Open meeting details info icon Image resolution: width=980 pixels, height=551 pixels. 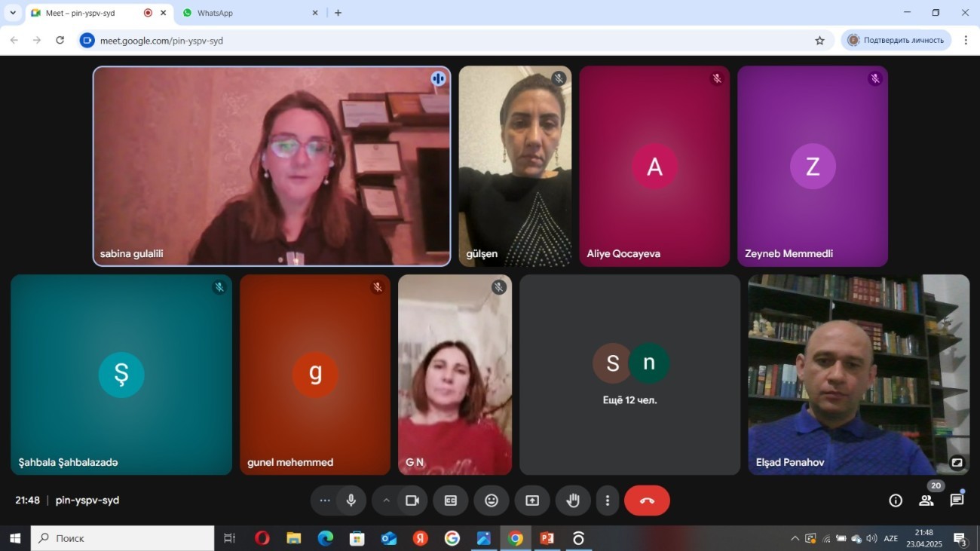click(896, 500)
